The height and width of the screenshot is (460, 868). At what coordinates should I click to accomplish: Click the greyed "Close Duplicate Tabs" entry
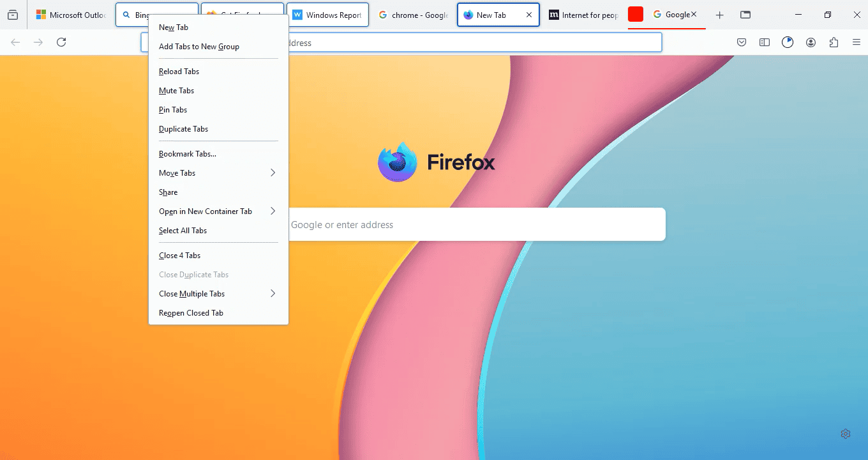pyautogui.click(x=218, y=275)
